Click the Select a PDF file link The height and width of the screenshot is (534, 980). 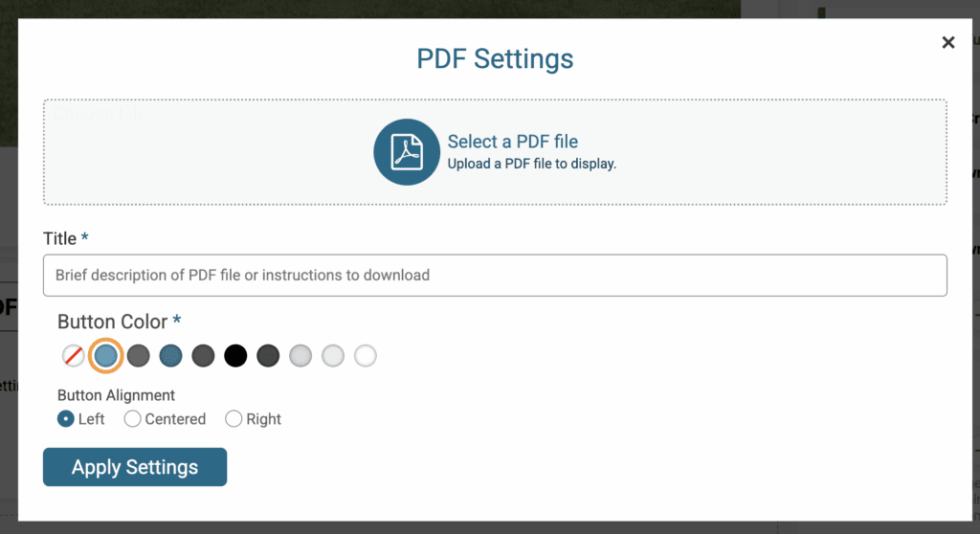[x=513, y=142]
